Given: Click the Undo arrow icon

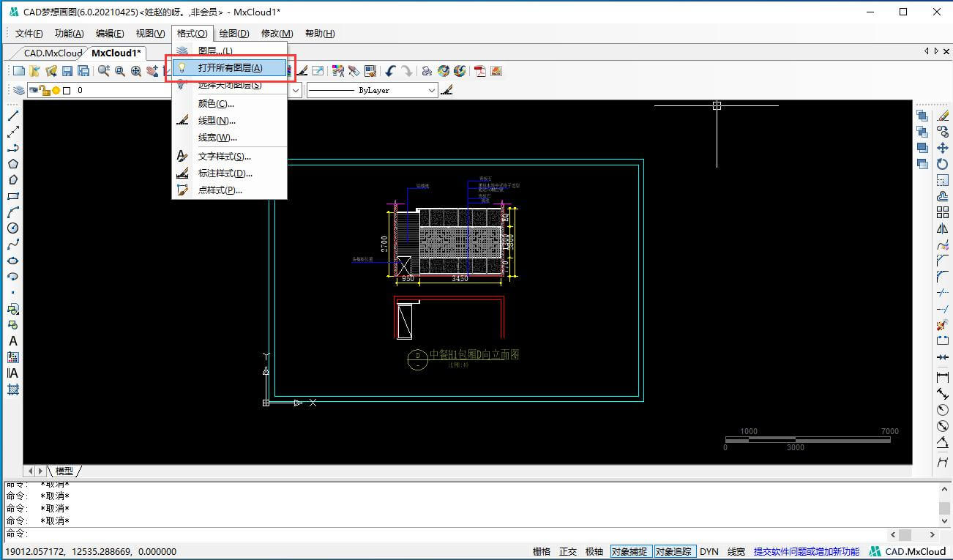Looking at the screenshot, I should click(390, 71).
